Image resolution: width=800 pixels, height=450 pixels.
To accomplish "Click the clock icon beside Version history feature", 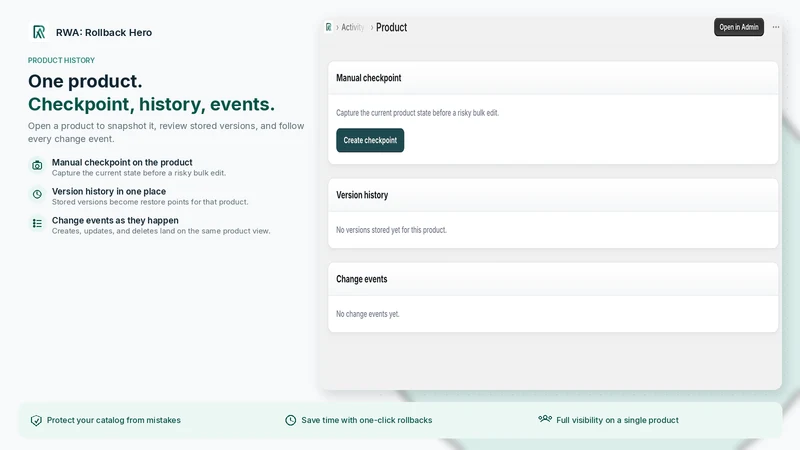I will (x=37, y=194).
